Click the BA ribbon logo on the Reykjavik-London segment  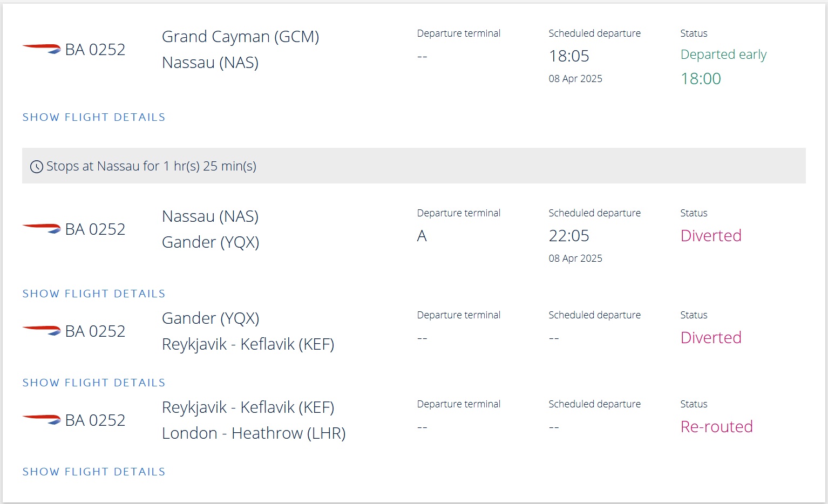point(42,419)
